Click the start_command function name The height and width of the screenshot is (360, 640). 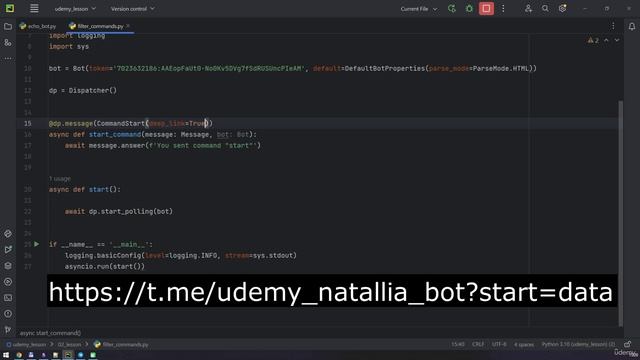pyautogui.click(x=115, y=134)
